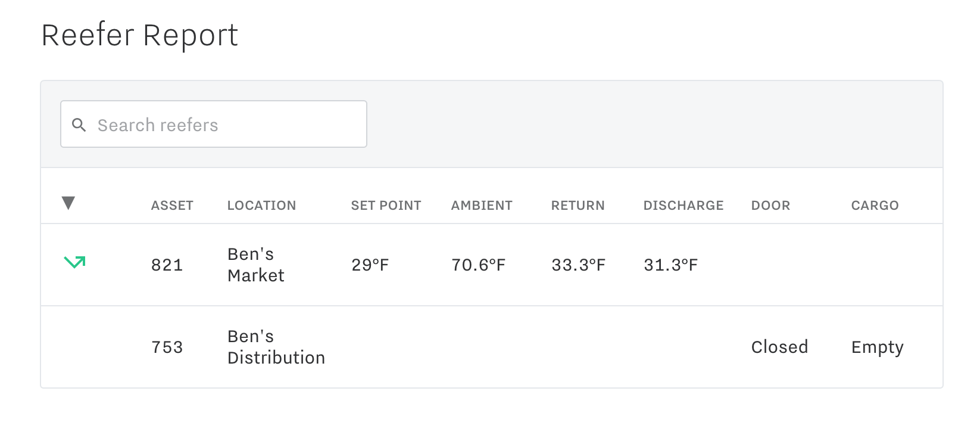Sort by the LOCATION column header
Image resolution: width=980 pixels, height=422 pixels.
[261, 205]
